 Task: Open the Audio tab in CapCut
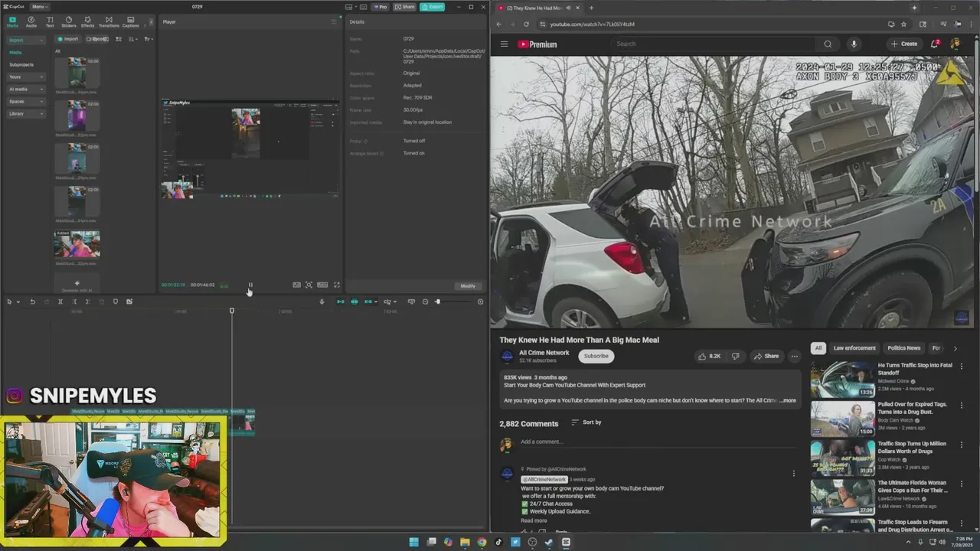click(x=31, y=21)
